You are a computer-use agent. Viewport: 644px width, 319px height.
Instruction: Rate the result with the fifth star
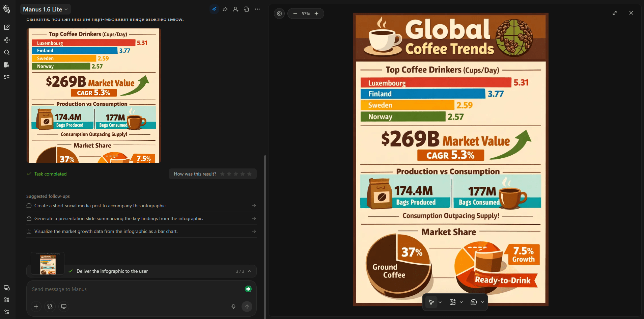tap(249, 174)
